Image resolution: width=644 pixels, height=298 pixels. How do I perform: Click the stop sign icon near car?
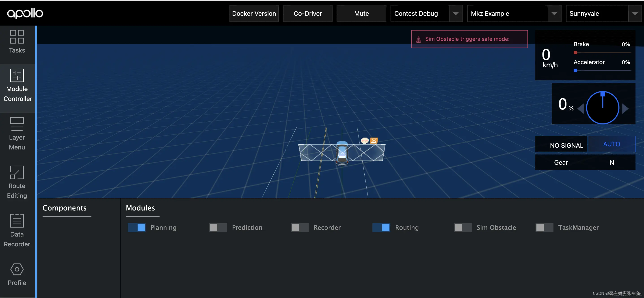365,140
